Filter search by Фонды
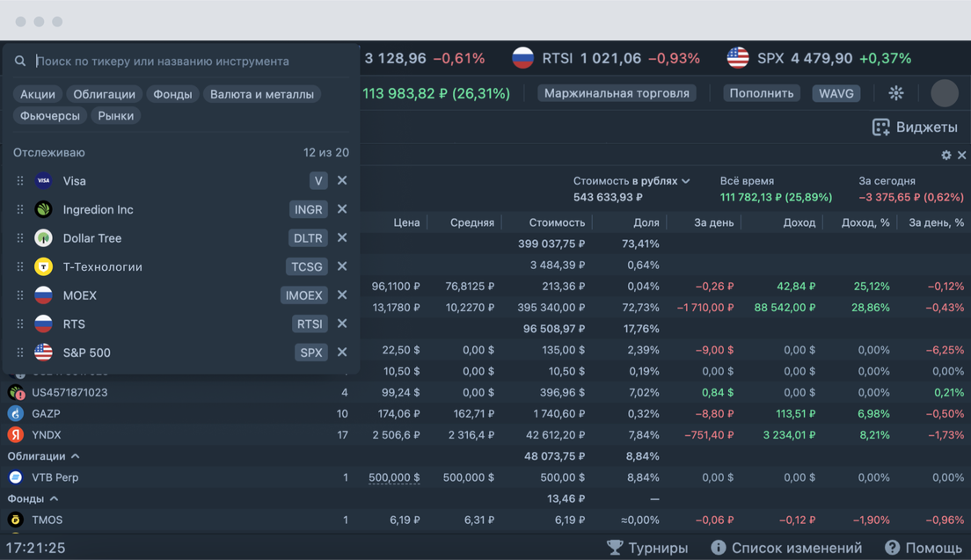 coord(172,94)
